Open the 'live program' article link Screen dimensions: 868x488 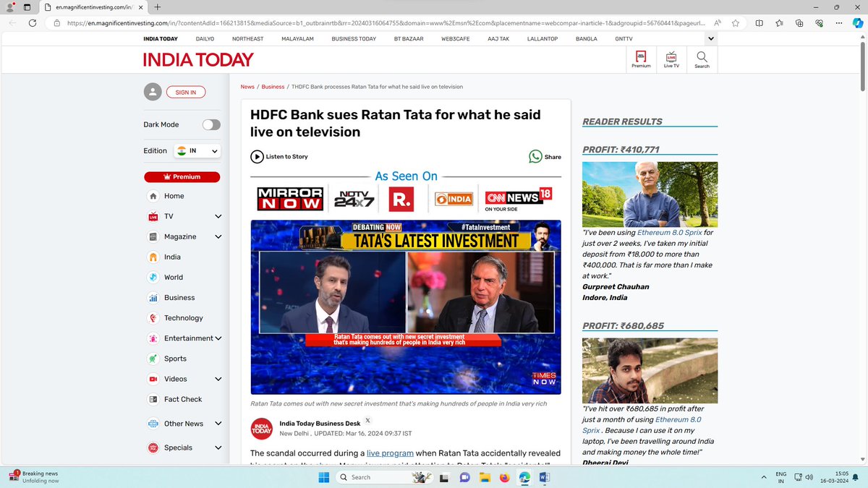coord(390,453)
